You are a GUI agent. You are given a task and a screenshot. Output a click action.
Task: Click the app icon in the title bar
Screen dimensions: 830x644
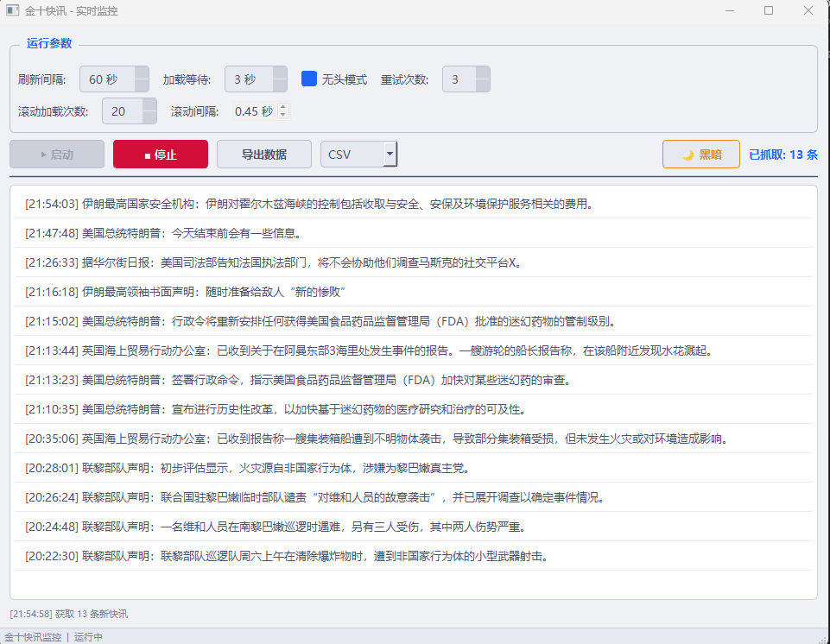(13, 10)
